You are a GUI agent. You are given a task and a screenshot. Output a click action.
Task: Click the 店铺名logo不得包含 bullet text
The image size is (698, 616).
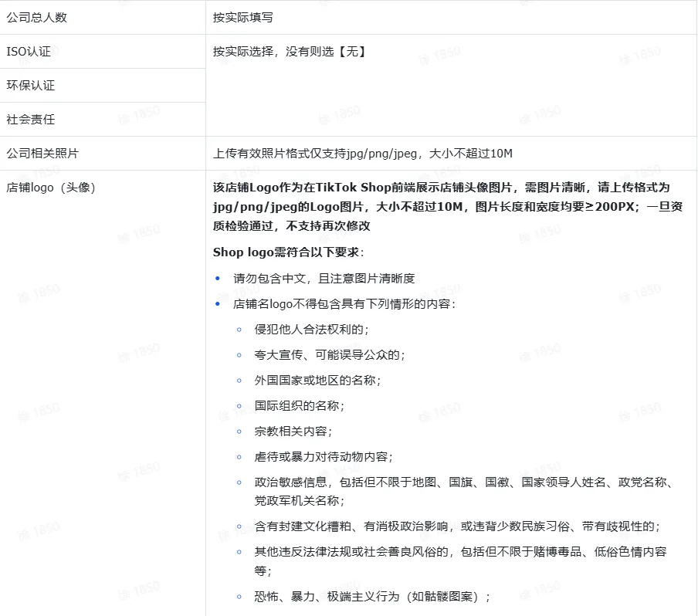pos(344,304)
